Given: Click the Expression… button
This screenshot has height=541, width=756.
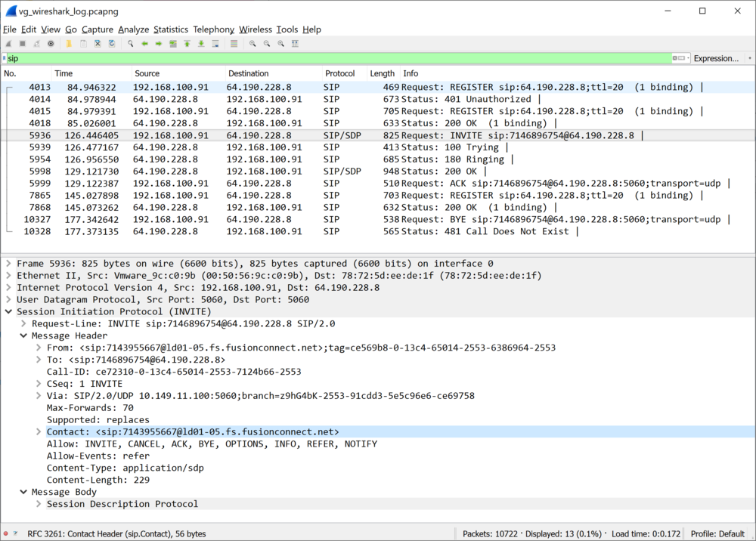Looking at the screenshot, I should click(x=715, y=58).
